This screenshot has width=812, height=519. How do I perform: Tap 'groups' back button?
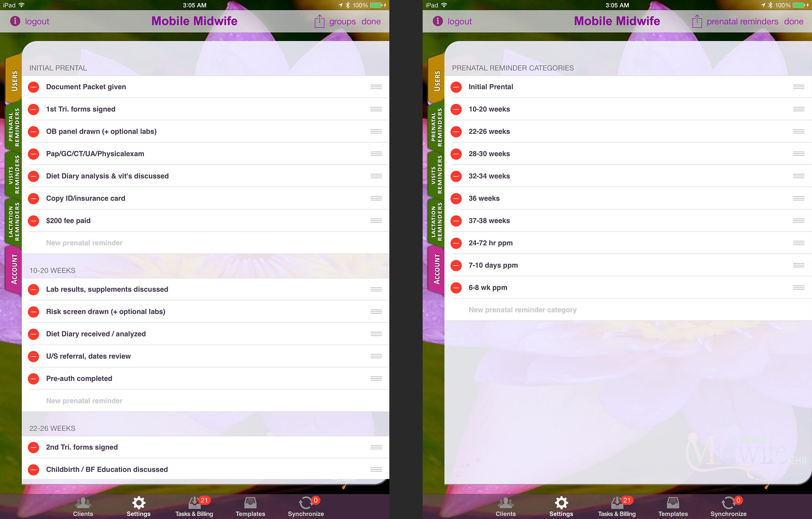342,21
